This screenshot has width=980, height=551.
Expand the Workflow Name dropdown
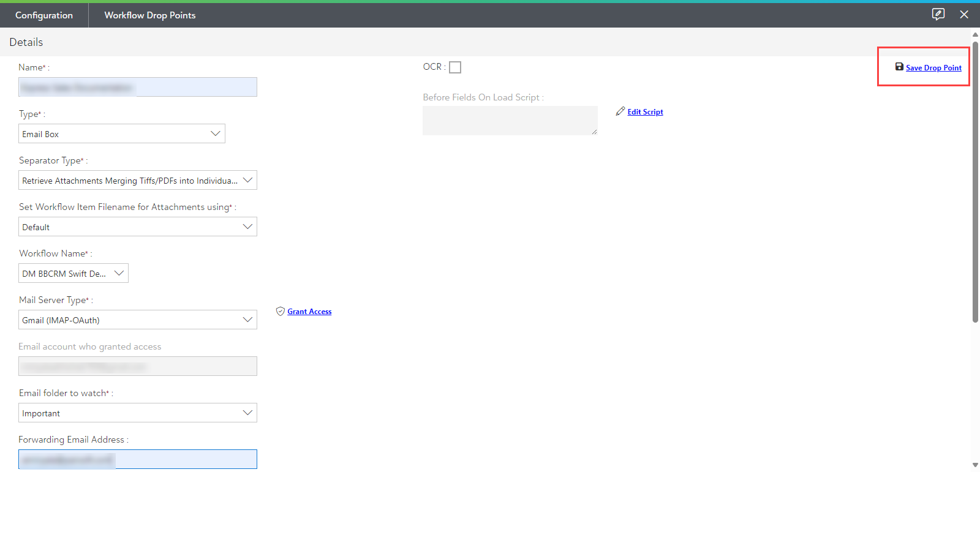coord(73,273)
